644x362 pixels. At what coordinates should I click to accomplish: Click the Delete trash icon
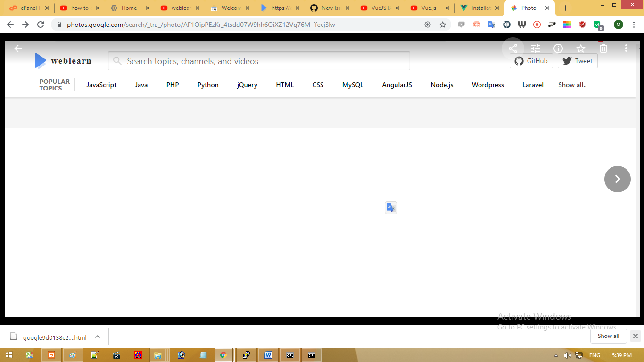coord(603,49)
